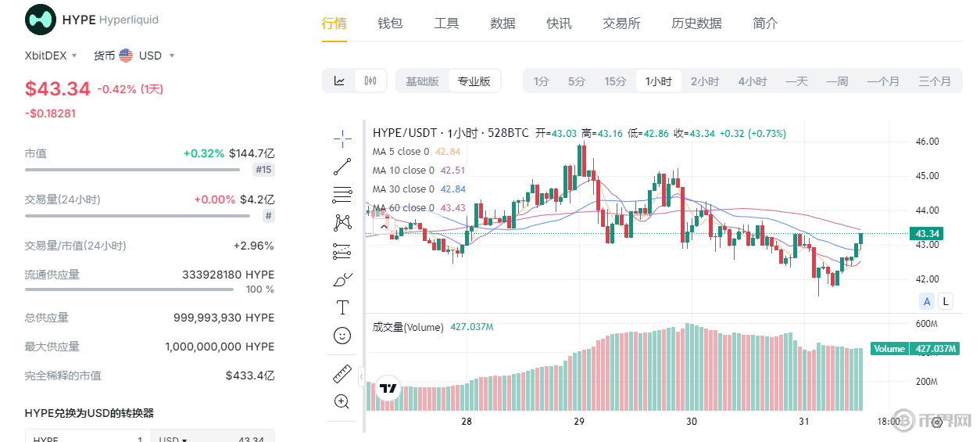Select the trend line drawing tool
Viewport: 980px width, 442px height.
point(342,167)
